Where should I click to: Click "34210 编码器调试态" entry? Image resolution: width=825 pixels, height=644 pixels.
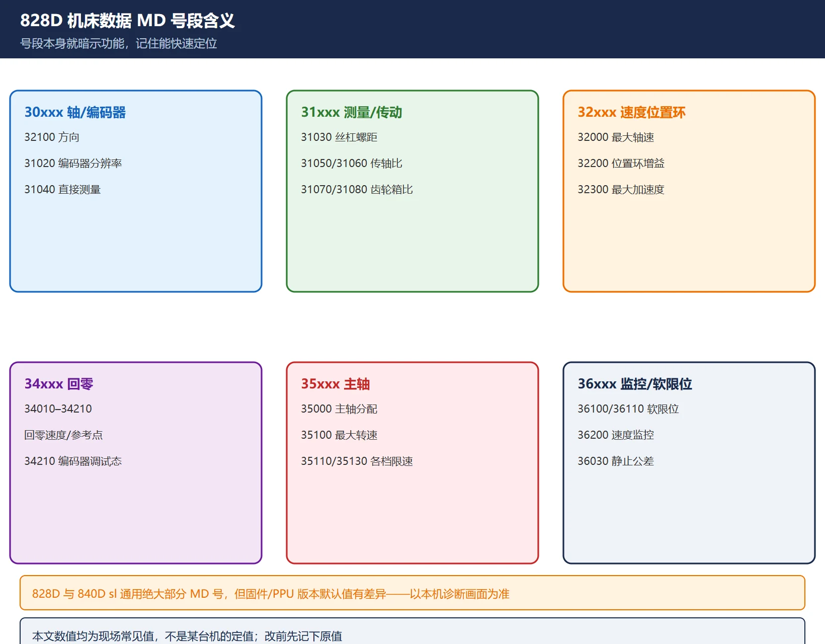pos(73,461)
